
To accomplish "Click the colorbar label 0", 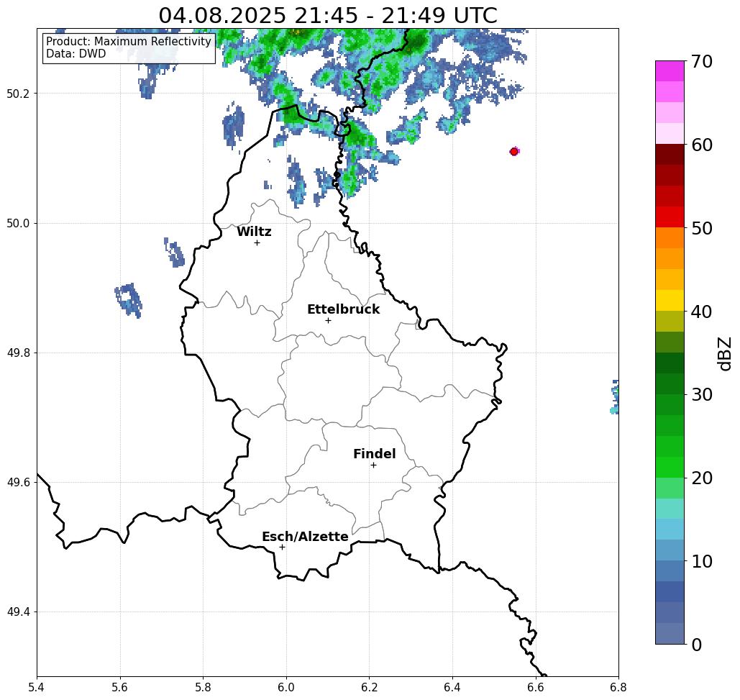I will tap(697, 645).
